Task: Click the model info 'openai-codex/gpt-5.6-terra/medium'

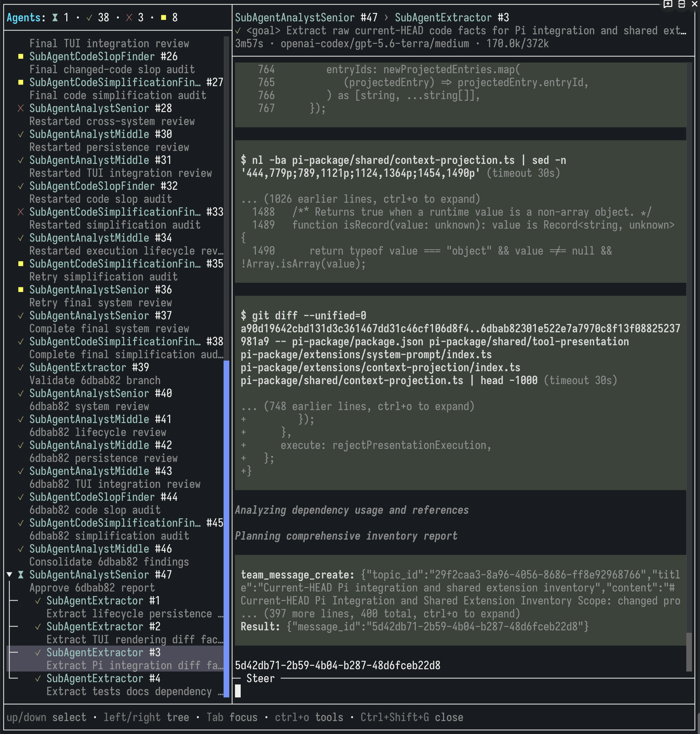Action: [x=375, y=43]
